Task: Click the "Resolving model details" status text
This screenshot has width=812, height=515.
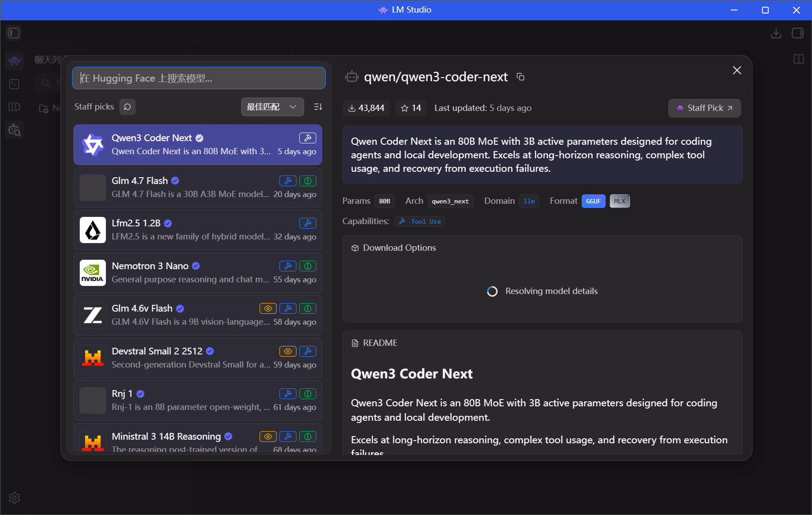Action: (x=552, y=291)
